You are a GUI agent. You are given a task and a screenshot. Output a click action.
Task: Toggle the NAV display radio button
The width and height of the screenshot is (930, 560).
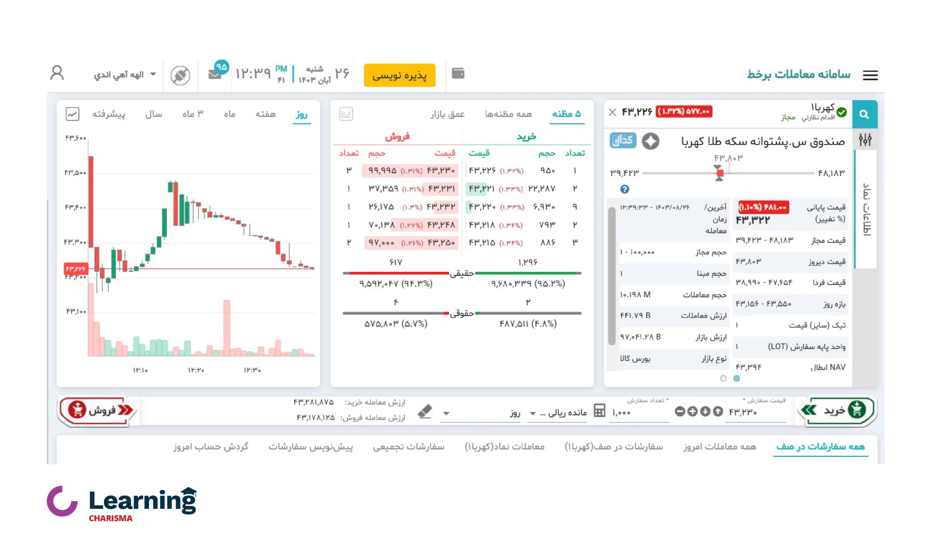pyautogui.click(x=723, y=378)
